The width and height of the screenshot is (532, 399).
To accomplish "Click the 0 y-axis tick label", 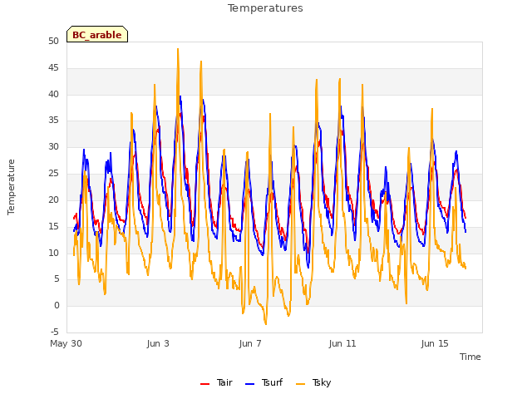I will pyautogui.click(x=57, y=305).
